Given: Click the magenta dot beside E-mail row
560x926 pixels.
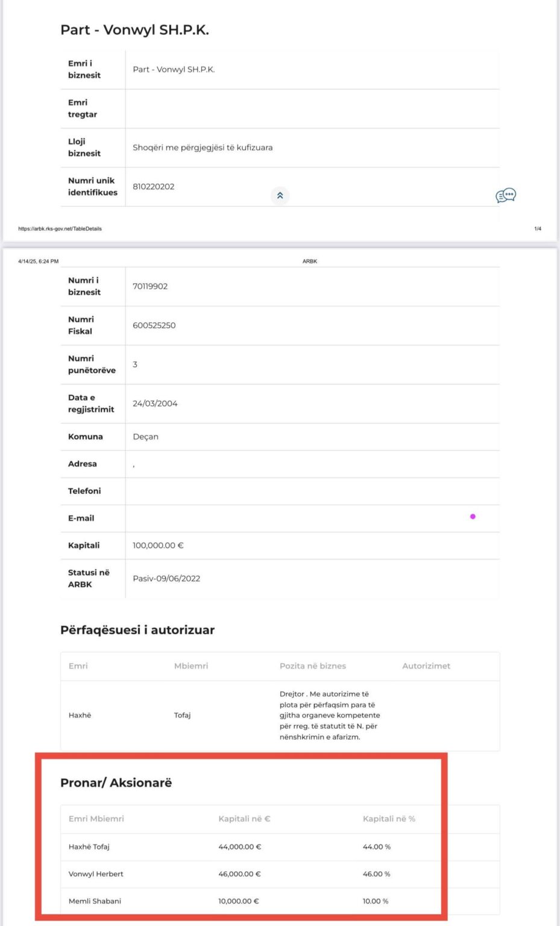Looking at the screenshot, I should click(x=473, y=517).
